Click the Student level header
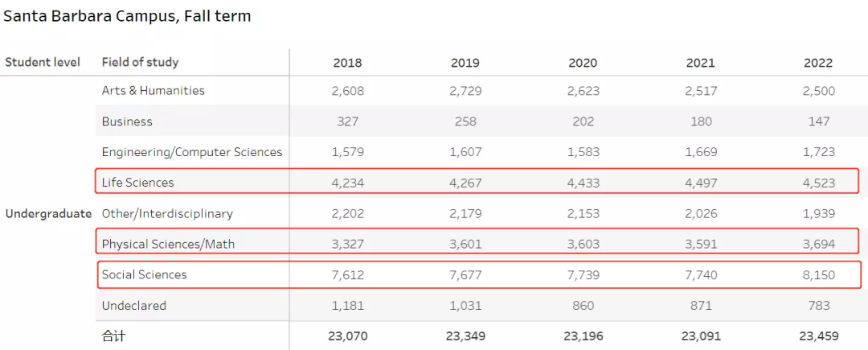The image size is (868, 350). [43, 62]
